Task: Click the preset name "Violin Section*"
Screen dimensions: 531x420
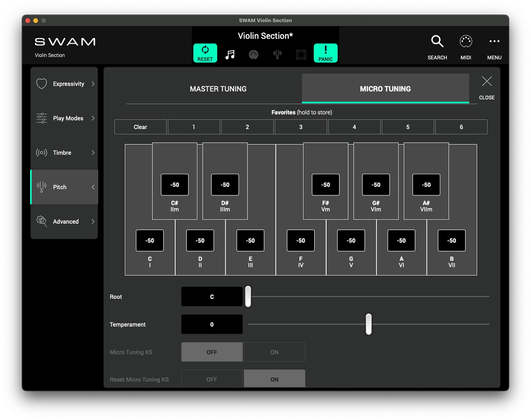Action: tap(265, 36)
